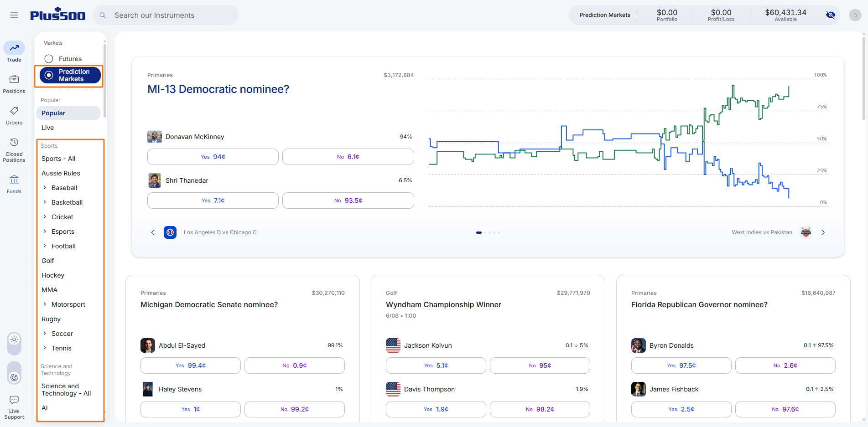Select the Prediction Markets radio option
This screenshot has width=868, height=427.
click(70, 75)
